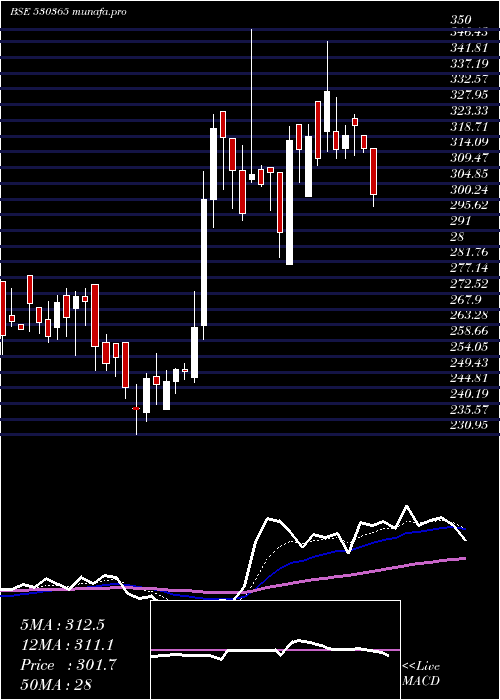500x700 pixels.
Task: Click the 244.81 price axis label
Action: point(468,379)
